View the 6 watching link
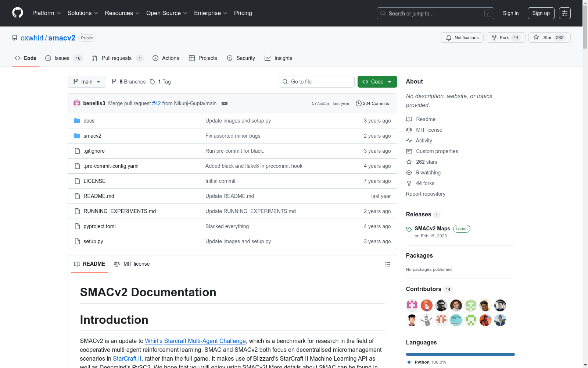Image resolution: width=588 pixels, height=368 pixels. [x=423, y=173]
